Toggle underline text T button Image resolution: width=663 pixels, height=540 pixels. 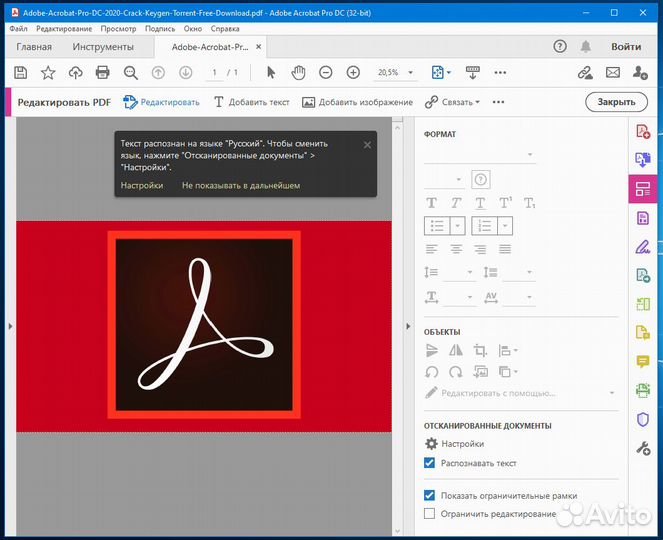click(x=480, y=203)
